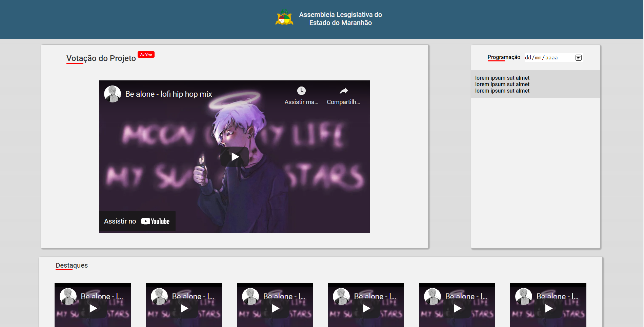Click channel avatar on fourth Destaques video
This screenshot has width=644, height=327.
(x=341, y=296)
